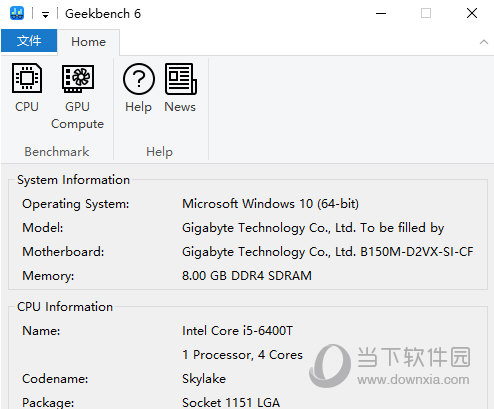Click the Geekbench app icon in title bar
The height and width of the screenshot is (409, 494).
click(x=17, y=13)
